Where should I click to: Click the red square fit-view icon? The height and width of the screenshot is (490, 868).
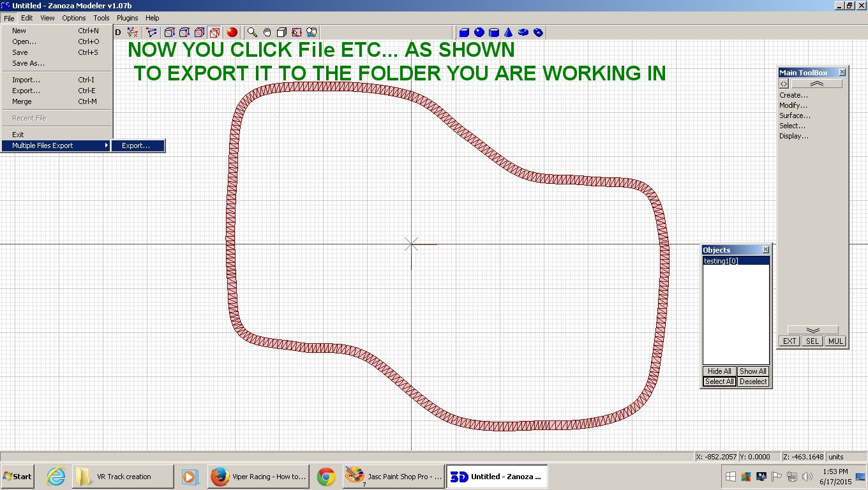coord(297,32)
